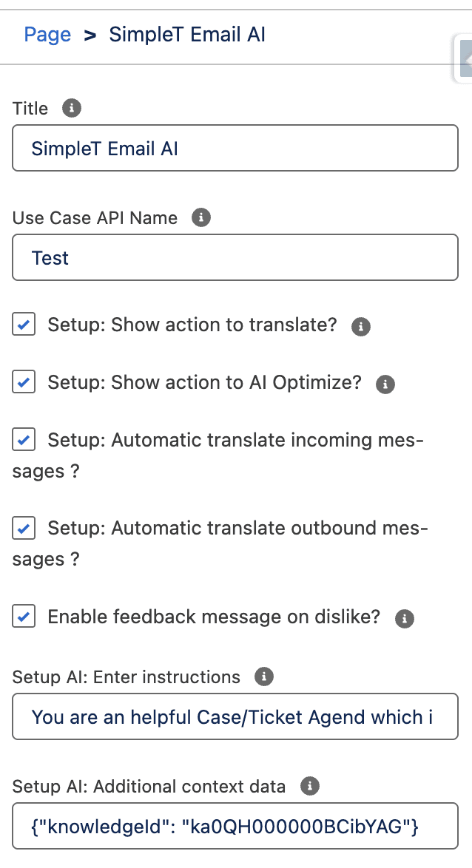Toggle automatic translate incoming messages
472x868 pixels.
[x=23, y=439]
